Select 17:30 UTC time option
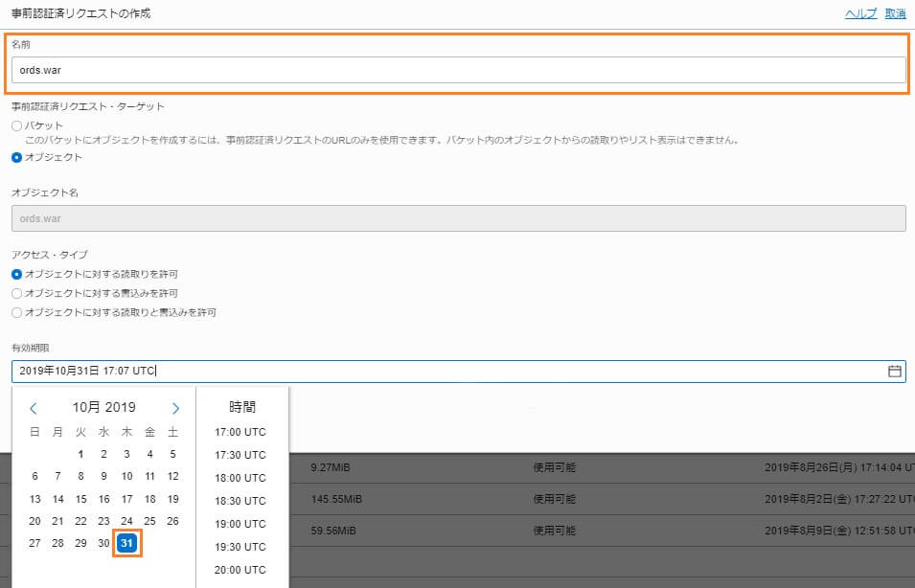This screenshot has height=588, width=915. (240, 455)
